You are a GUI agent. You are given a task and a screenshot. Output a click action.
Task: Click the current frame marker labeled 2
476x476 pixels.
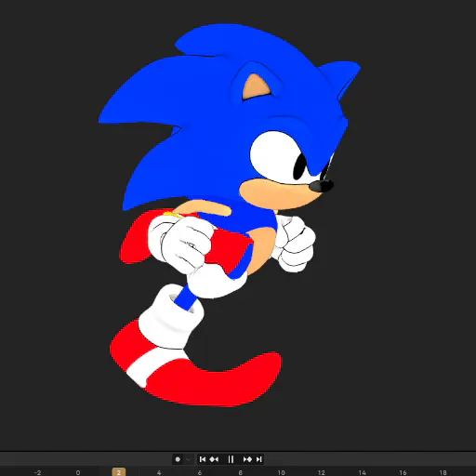[x=119, y=472]
